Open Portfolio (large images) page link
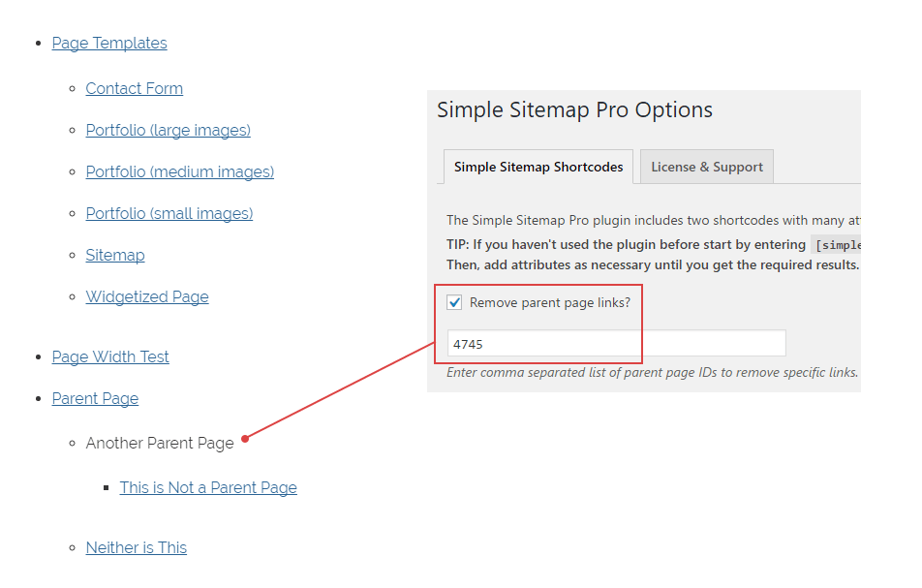Screen dimensions: 922x588 pyautogui.click(x=168, y=130)
